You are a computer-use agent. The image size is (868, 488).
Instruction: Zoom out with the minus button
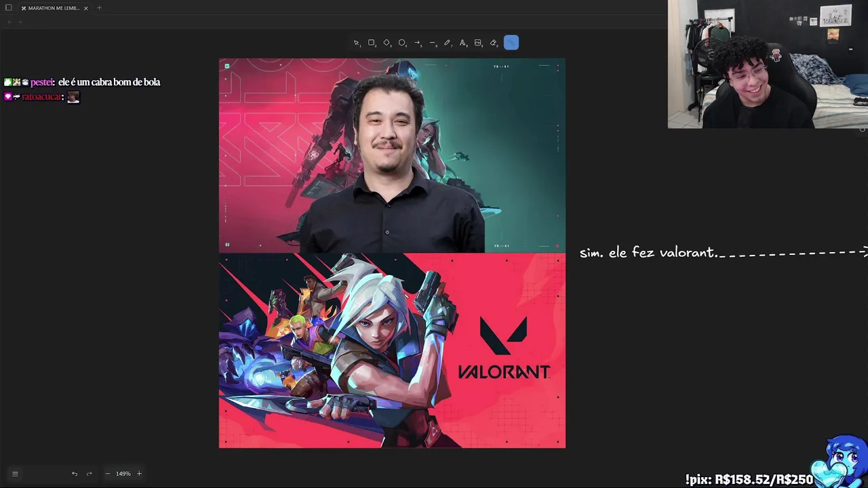point(107,474)
